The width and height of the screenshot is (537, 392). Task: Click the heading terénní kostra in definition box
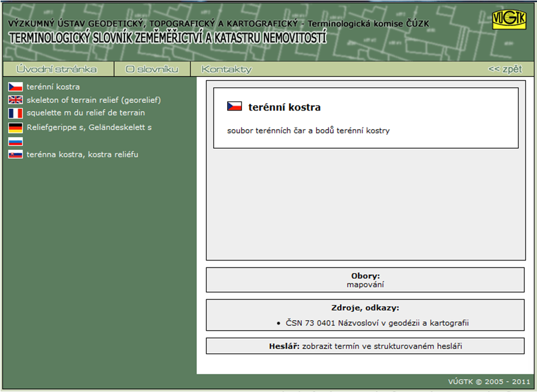284,107
